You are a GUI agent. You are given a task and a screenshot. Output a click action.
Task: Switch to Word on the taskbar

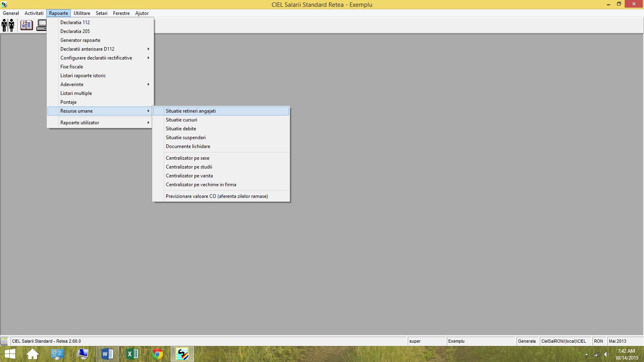tap(107, 354)
